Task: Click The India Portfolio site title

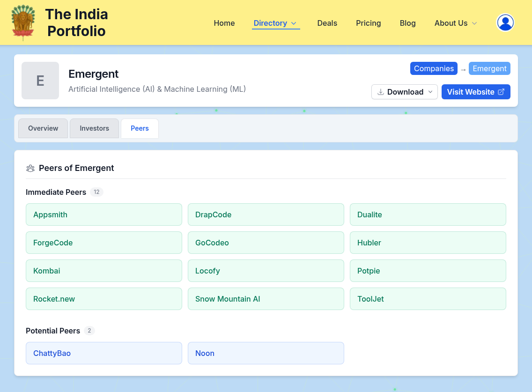Action: click(77, 22)
